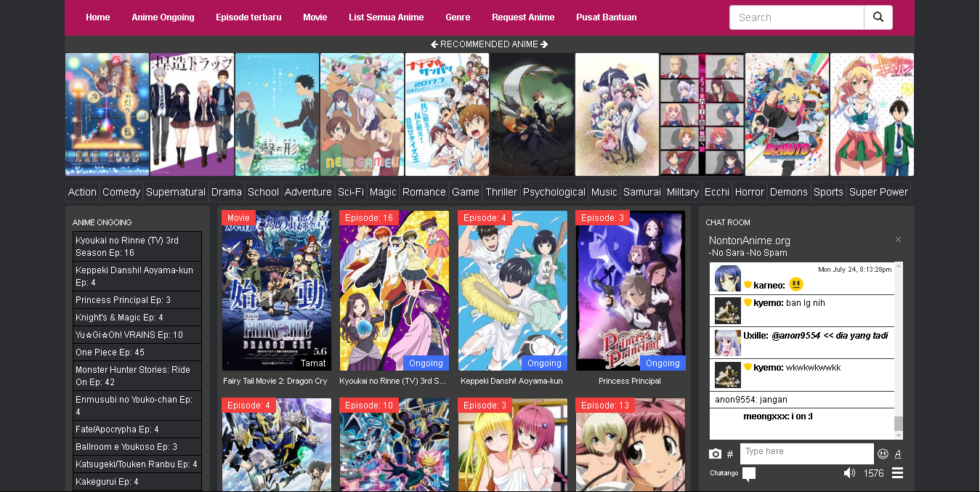Open the Princess Principal Episode 3 poster

pyautogui.click(x=631, y=291)
